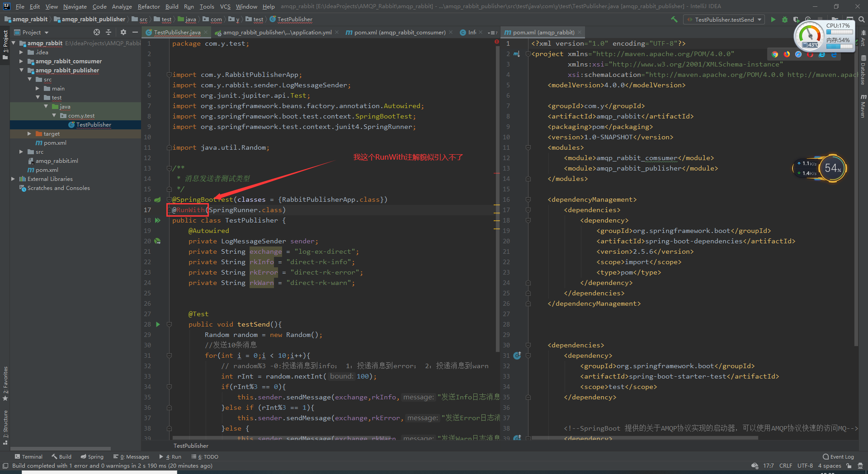Screen dimensions: 868x474
Task: Open page in Firefox browser icon
Action: pyautogui.click(x=787, y=54)
